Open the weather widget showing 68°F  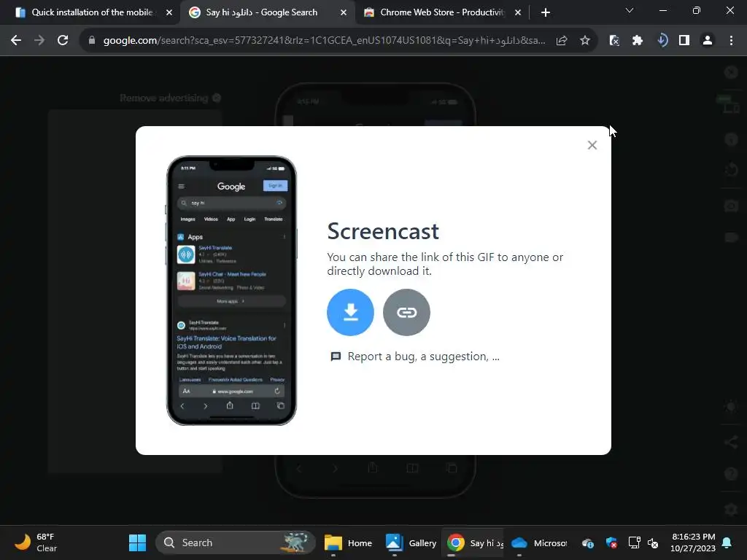tap(36, 542)
